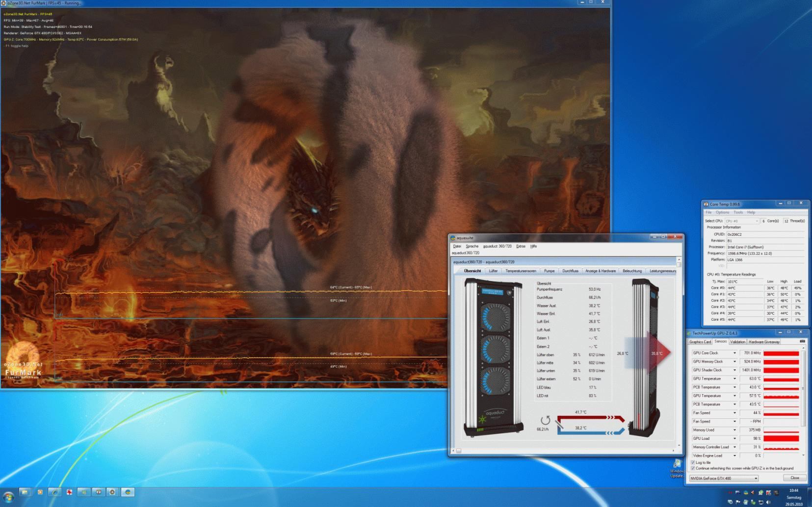The image size is (812, 507).
Task: Switch to the Durchfluss tab
Action: 570,271
